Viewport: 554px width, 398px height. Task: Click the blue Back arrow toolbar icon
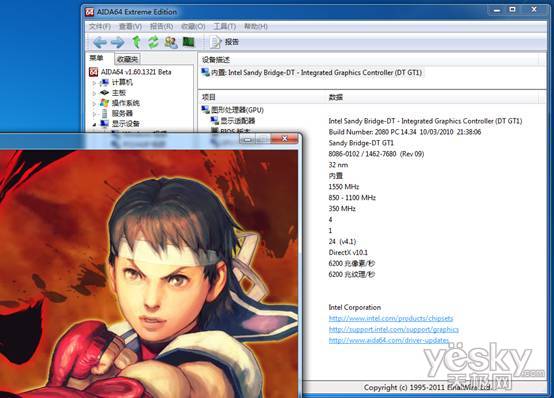100,42
